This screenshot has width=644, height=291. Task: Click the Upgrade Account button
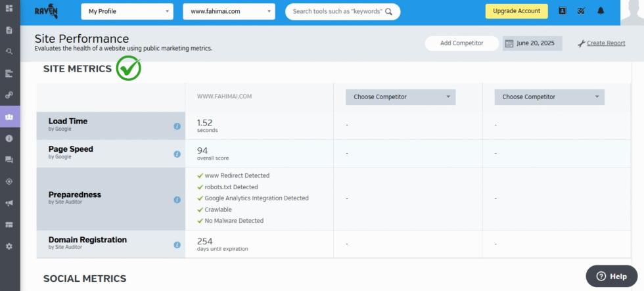[516, 11]
